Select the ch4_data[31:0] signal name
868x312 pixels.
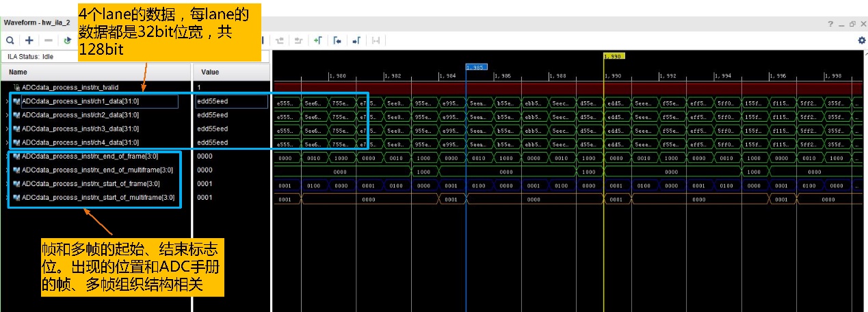point(80,142)
